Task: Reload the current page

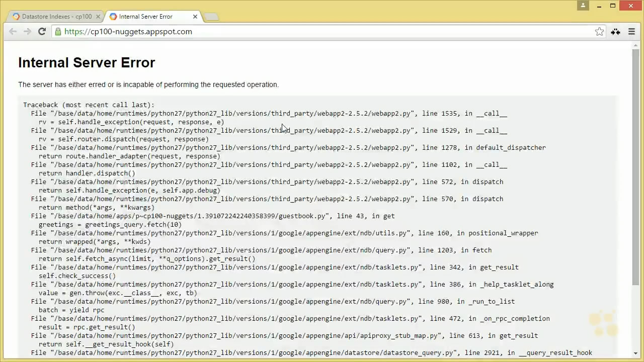Action: (x=42, y=31)
